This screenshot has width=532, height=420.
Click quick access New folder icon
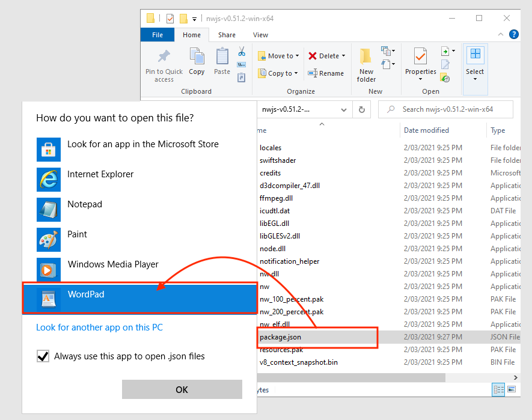pyautogui.click(x=183, y=18)
